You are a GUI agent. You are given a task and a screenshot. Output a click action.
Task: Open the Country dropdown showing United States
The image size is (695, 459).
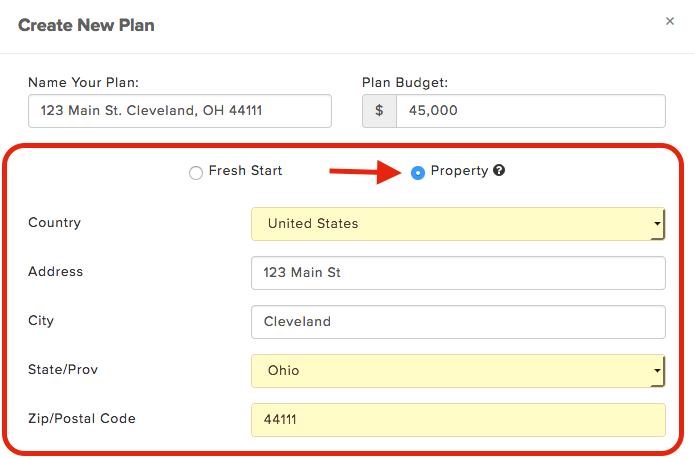tap(458, 224)
